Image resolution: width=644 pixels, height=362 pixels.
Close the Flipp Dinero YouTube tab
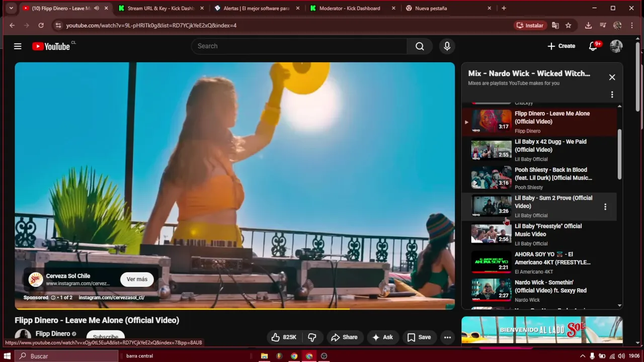pyautogui.click(x=106, y=9)
